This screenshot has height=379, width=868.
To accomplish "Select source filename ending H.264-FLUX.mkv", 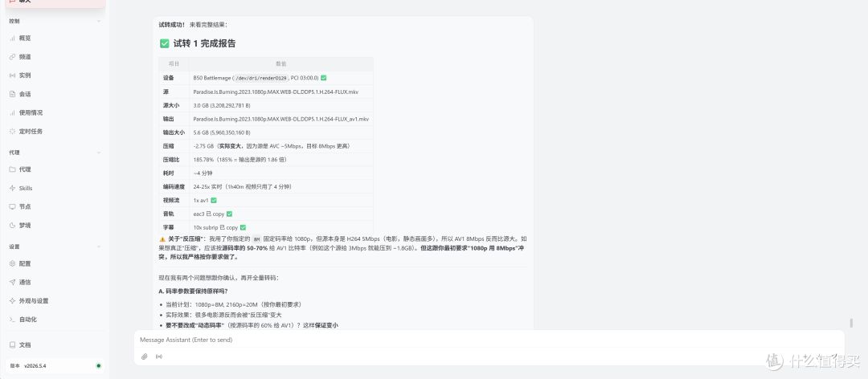I will [x=280, y=92].
